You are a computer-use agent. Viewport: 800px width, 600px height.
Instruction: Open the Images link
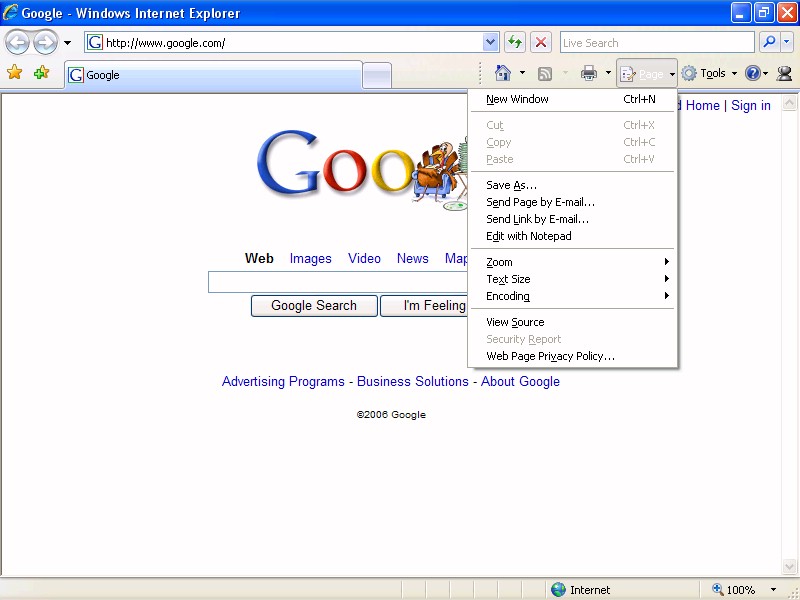311,259
